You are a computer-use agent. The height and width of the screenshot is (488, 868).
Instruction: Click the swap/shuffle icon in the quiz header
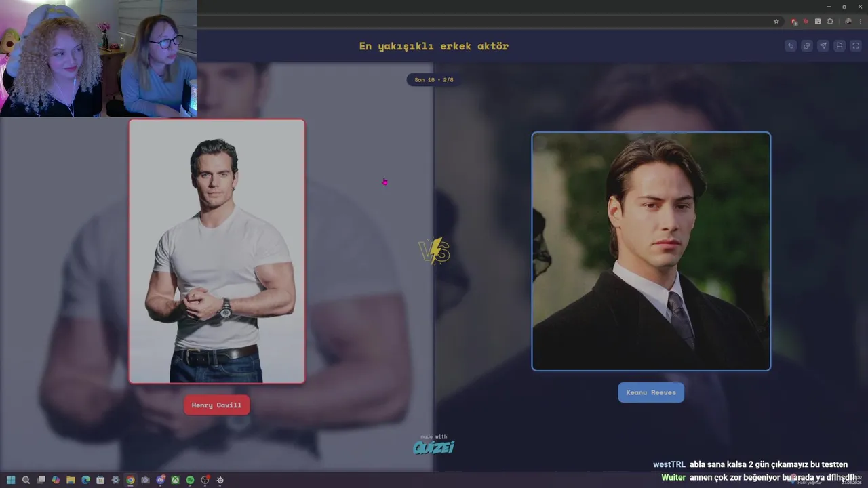(806, 46)
